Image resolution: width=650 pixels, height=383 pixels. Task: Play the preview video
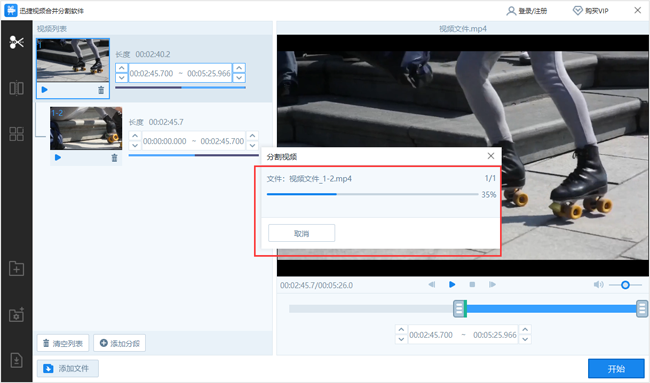[x=452, y=284]
